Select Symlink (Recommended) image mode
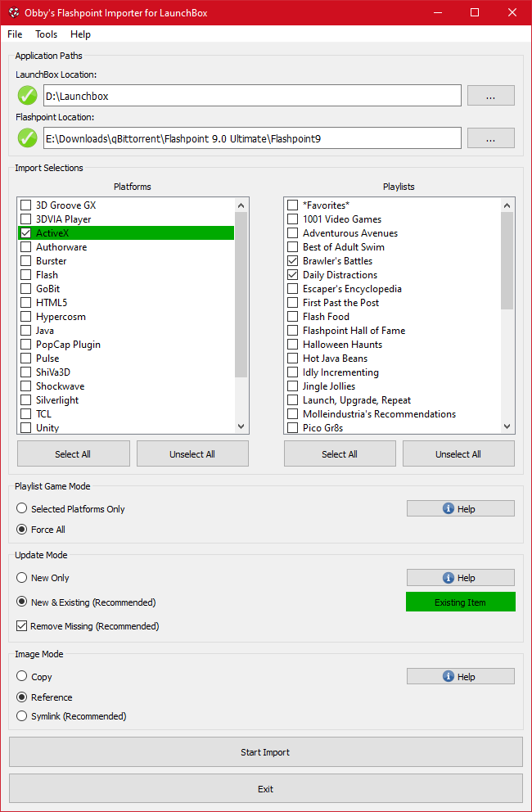 pos(21,716)
